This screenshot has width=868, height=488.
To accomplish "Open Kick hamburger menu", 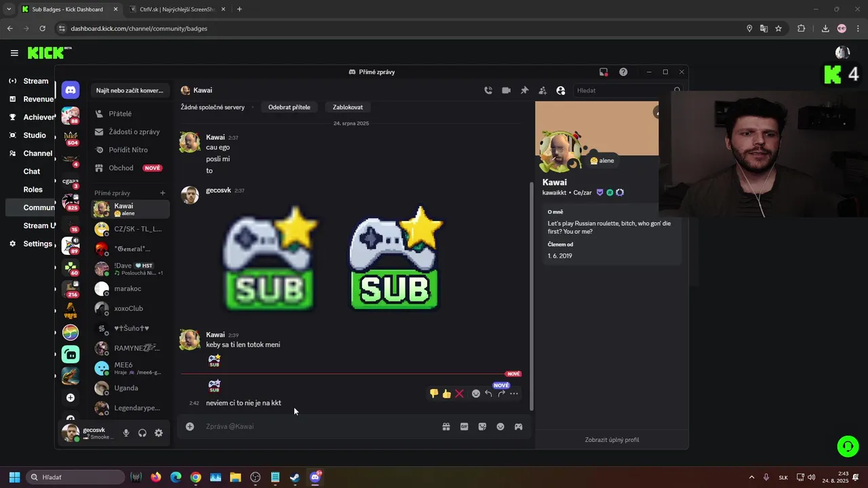I will click(14, 53).
